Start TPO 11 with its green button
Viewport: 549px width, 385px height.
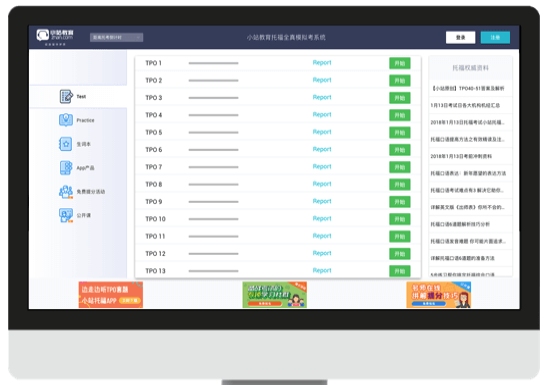(x=400, y=237)
